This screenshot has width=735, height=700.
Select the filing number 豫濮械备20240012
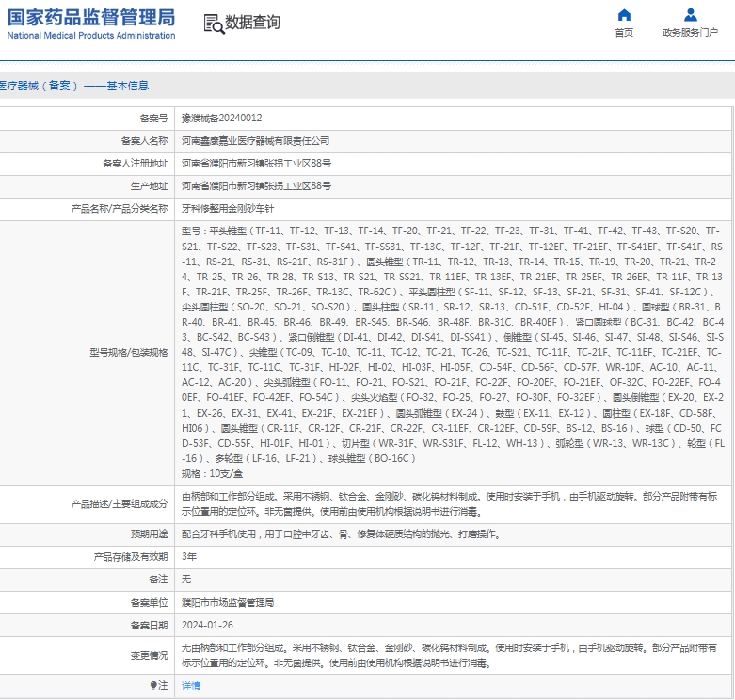222,118
